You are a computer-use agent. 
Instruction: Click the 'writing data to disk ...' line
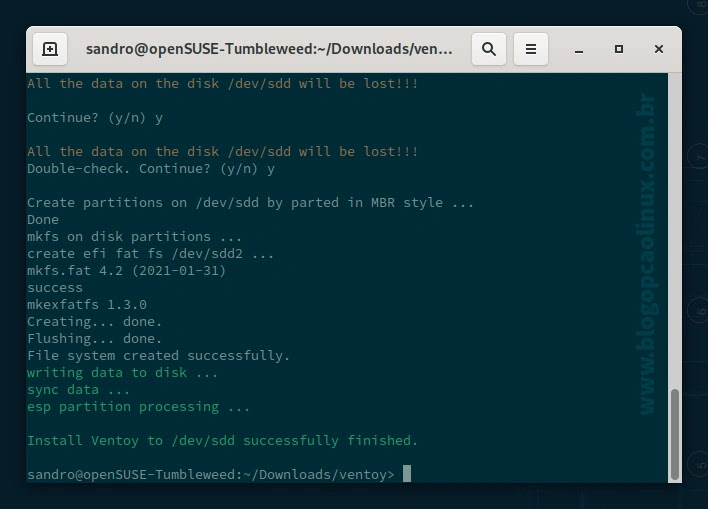pos(122,373)
